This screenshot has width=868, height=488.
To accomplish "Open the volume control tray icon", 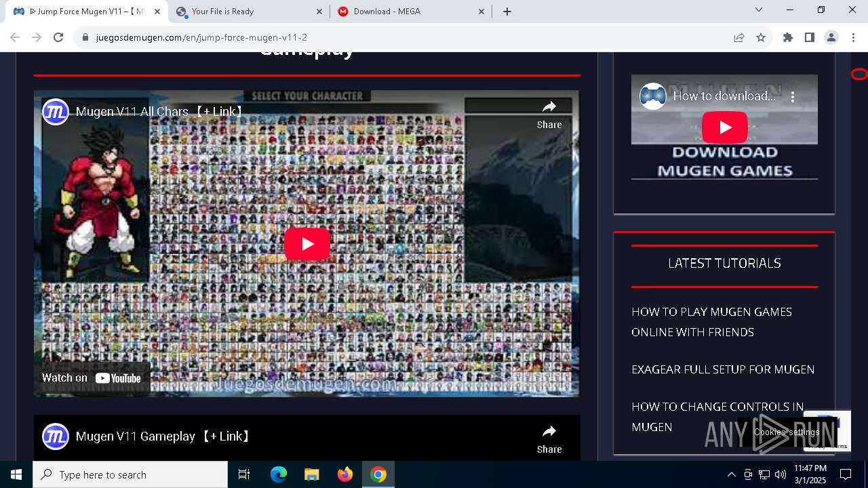I will point(781,474).
